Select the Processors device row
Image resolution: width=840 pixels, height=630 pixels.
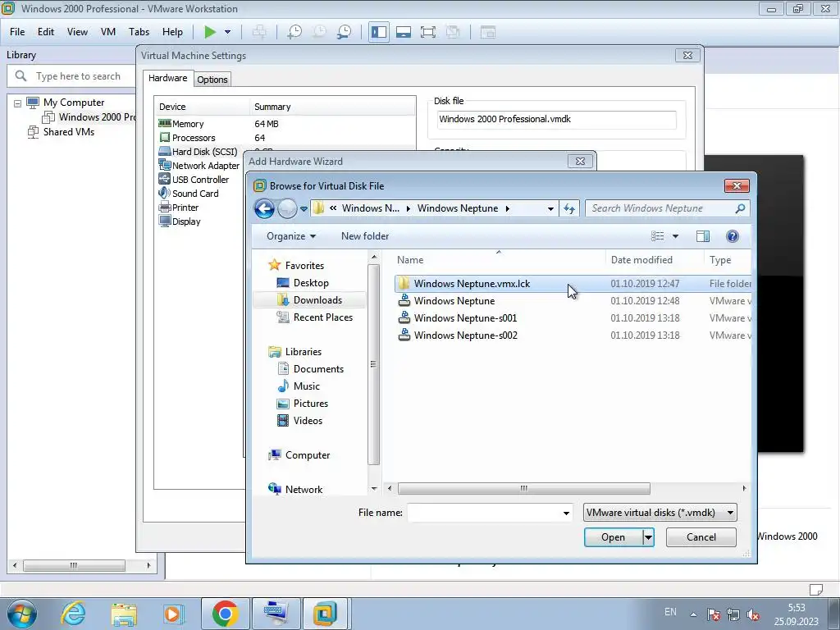click(x=286, y=138)
